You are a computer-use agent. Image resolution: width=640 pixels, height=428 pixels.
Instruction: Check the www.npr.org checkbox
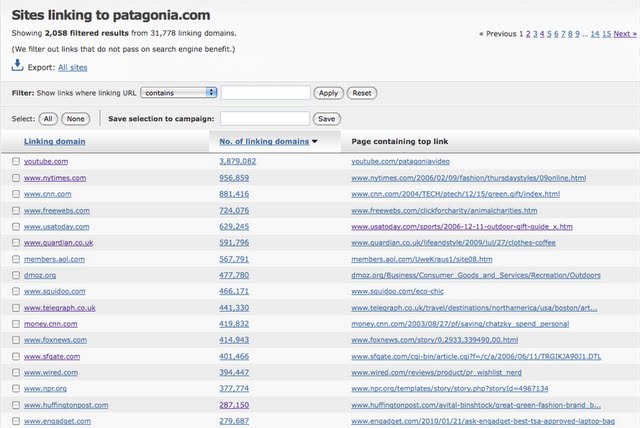pos(16,388)
